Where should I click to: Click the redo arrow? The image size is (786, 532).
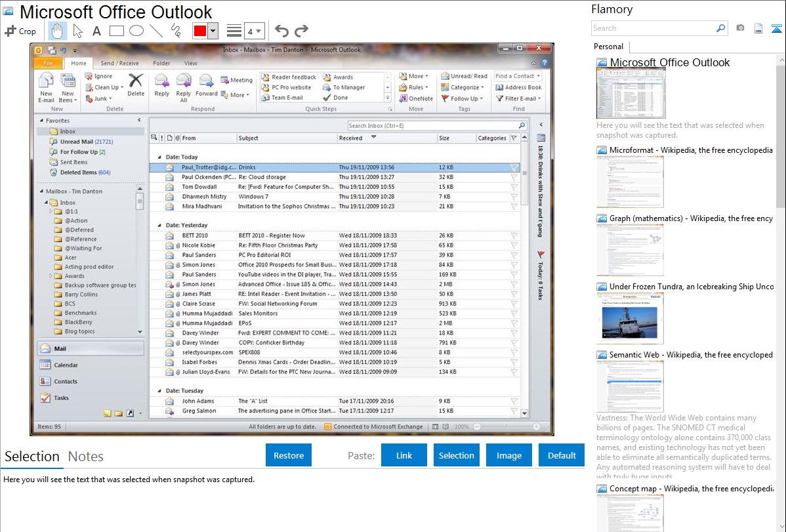click(x=301, y=31)
